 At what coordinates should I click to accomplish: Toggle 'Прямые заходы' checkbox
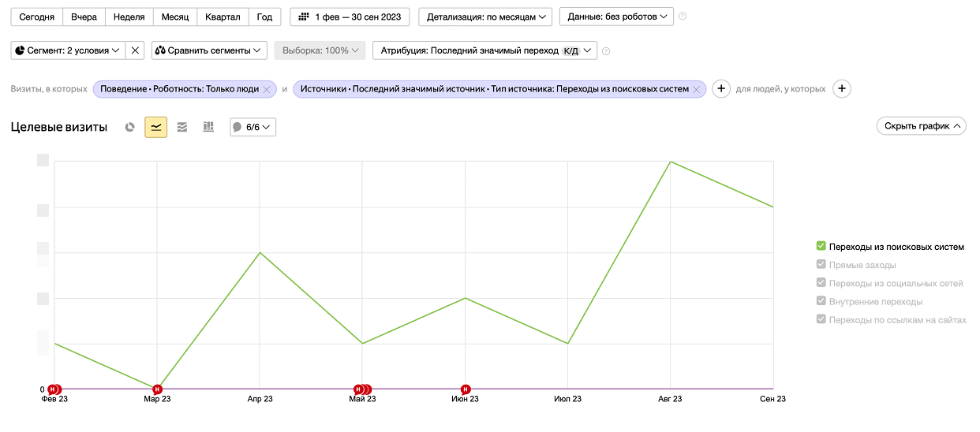tap(821, 265)
